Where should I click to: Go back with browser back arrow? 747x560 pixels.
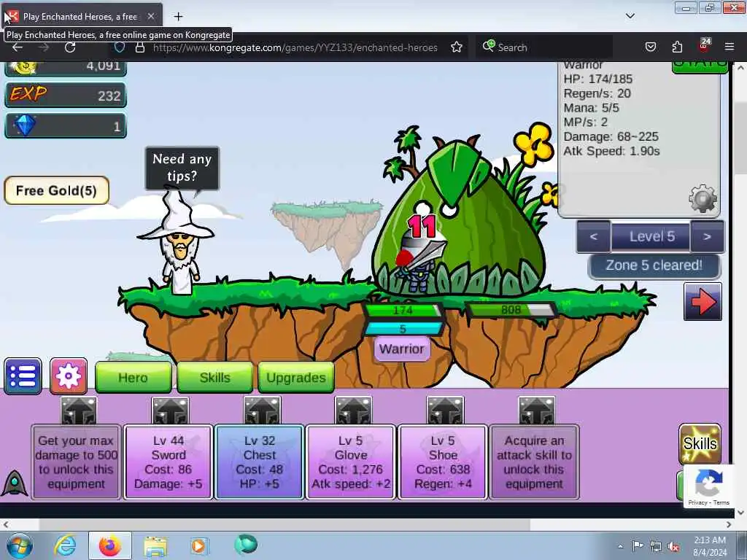coord(18,47)
